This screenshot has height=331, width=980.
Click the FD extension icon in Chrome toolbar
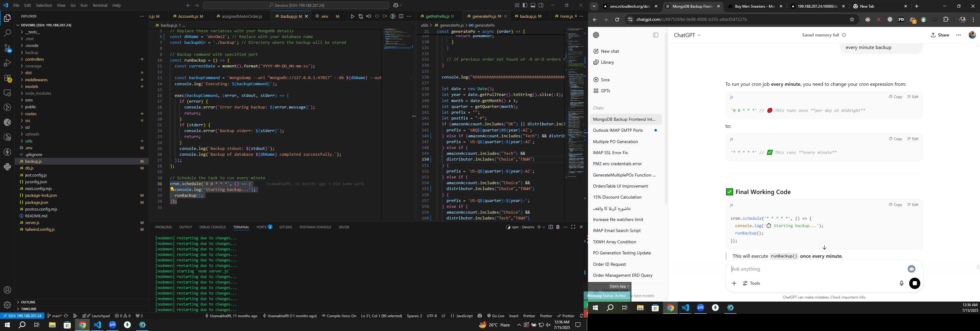point(901,19)
